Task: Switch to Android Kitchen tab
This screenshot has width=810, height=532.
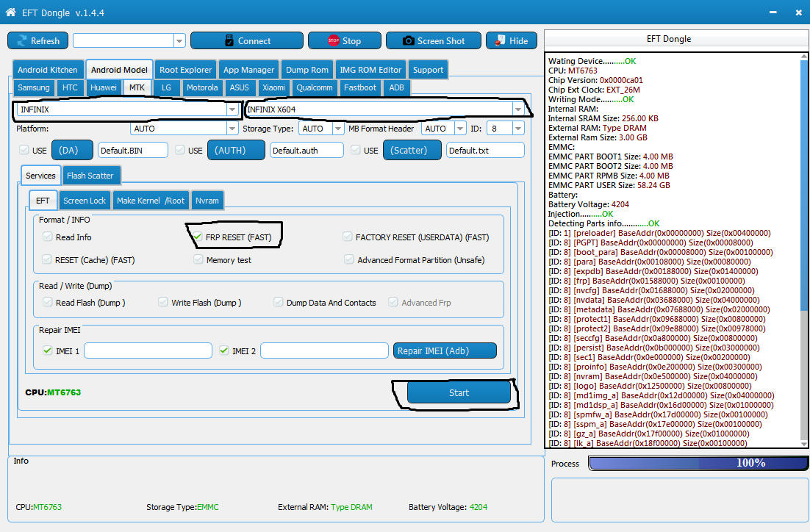Action: 48,70
